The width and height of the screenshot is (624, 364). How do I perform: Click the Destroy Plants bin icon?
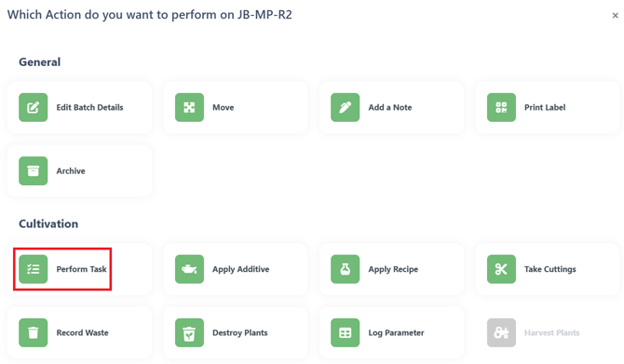click(189, 332)
